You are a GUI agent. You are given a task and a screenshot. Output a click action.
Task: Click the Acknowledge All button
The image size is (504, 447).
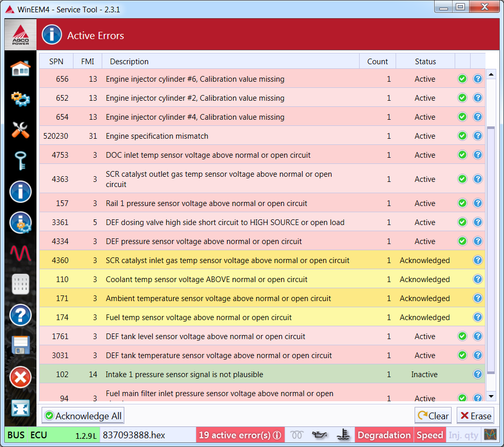[83, 416]
